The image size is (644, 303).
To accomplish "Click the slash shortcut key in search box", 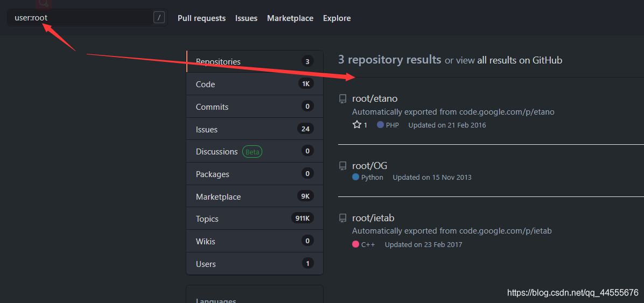I will coord(159,18).
